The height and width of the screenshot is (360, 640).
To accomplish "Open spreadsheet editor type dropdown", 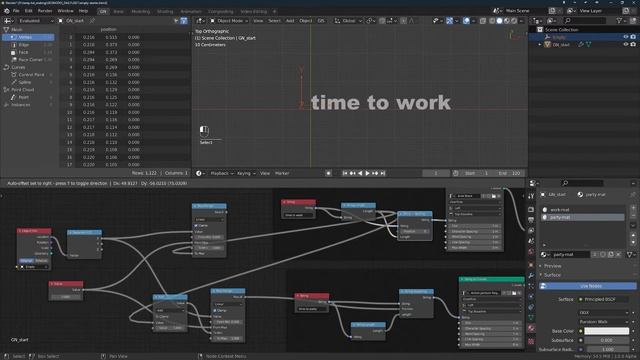I will click(x=8, y=20).
